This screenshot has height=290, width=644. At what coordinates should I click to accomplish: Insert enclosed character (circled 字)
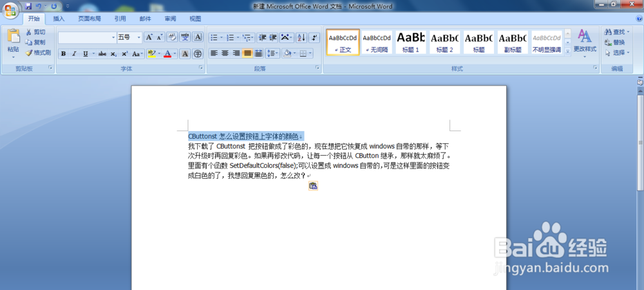(x=198, y=54)
